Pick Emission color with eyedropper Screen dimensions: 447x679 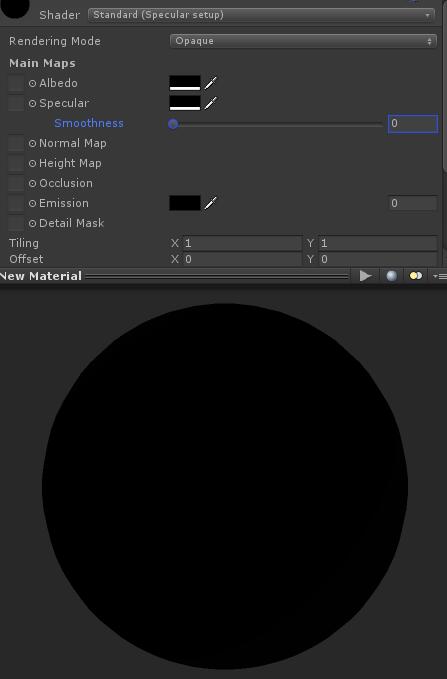(211, 203)
